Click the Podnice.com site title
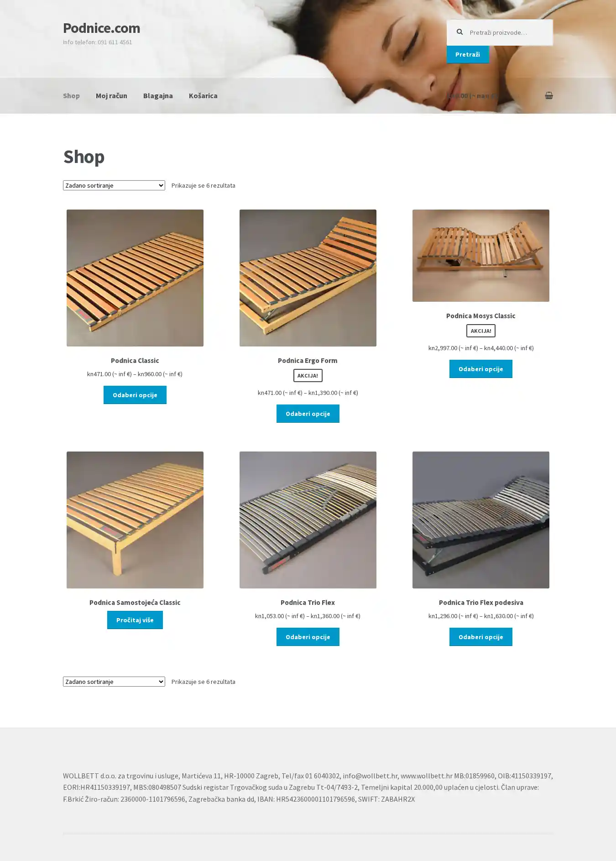 point(101,28)
